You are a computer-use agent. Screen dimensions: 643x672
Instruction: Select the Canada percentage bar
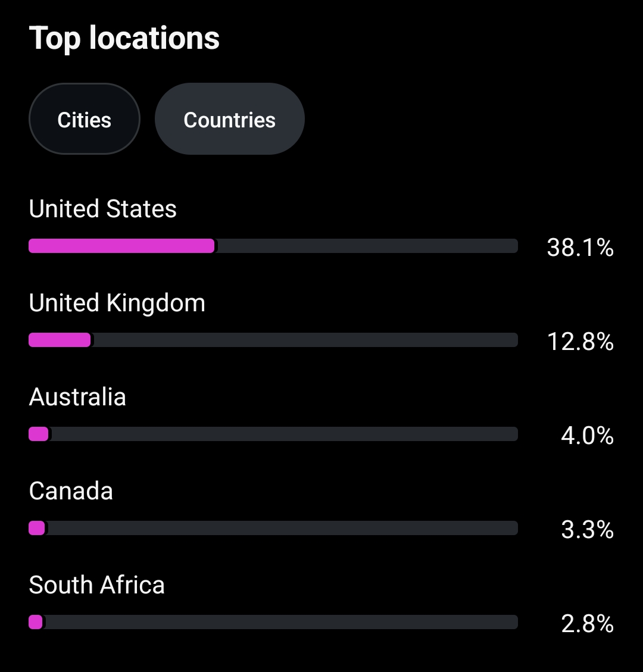click(273, 528)
